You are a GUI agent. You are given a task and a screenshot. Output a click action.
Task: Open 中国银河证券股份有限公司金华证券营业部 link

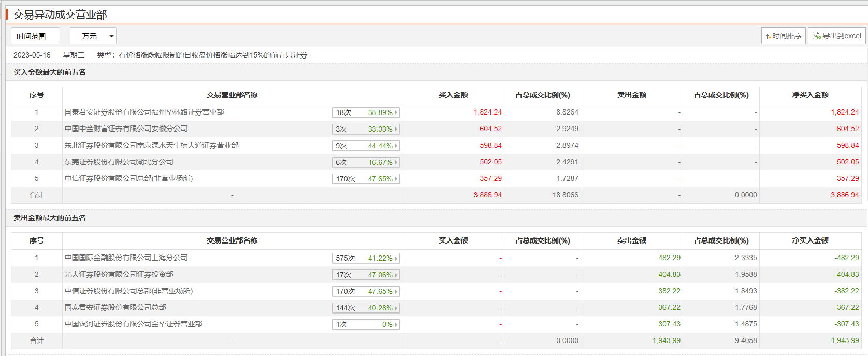coord(134,324)
